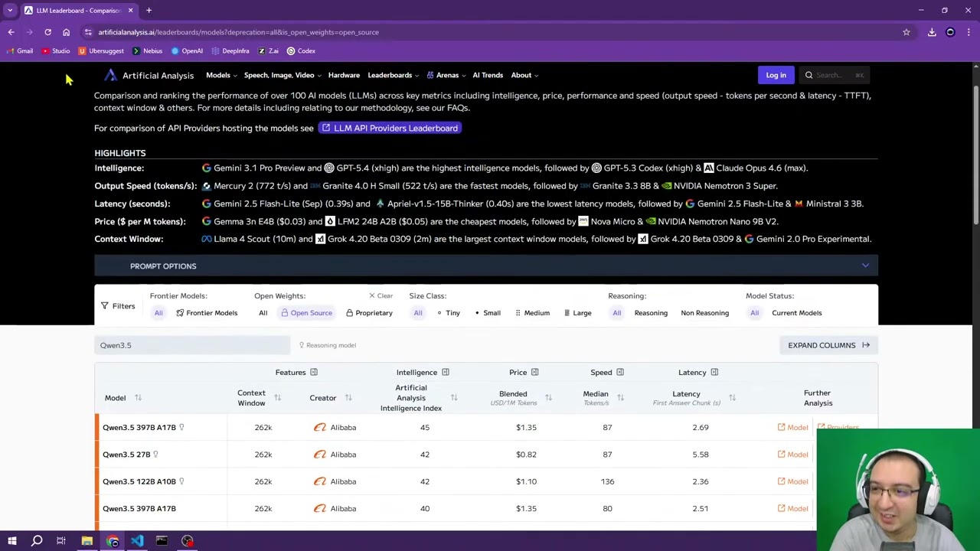Click the Qwen3.5 search filter field
Viewport: 980px width, 551px height.
(x=192, y=345)
